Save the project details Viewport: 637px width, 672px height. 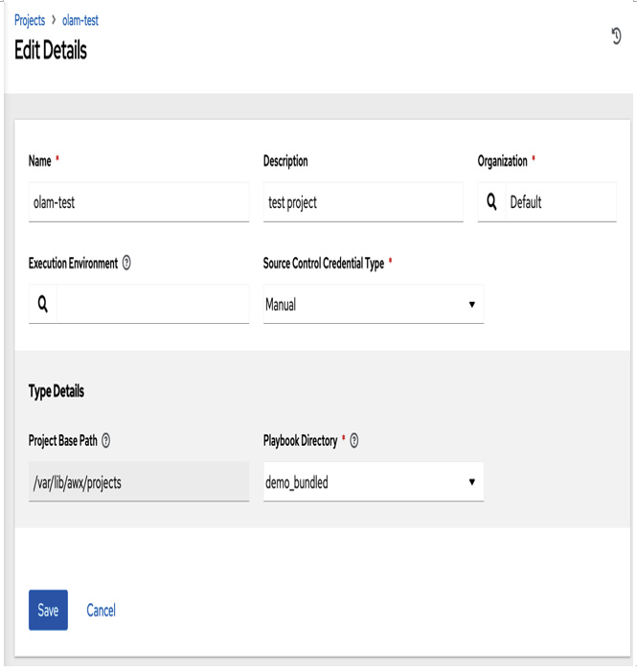48,610
